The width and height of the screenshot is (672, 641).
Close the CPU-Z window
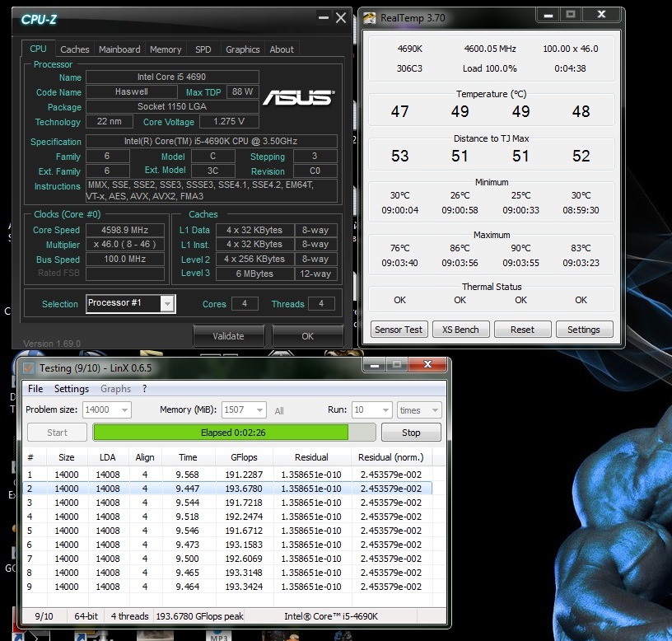[341, 17]
